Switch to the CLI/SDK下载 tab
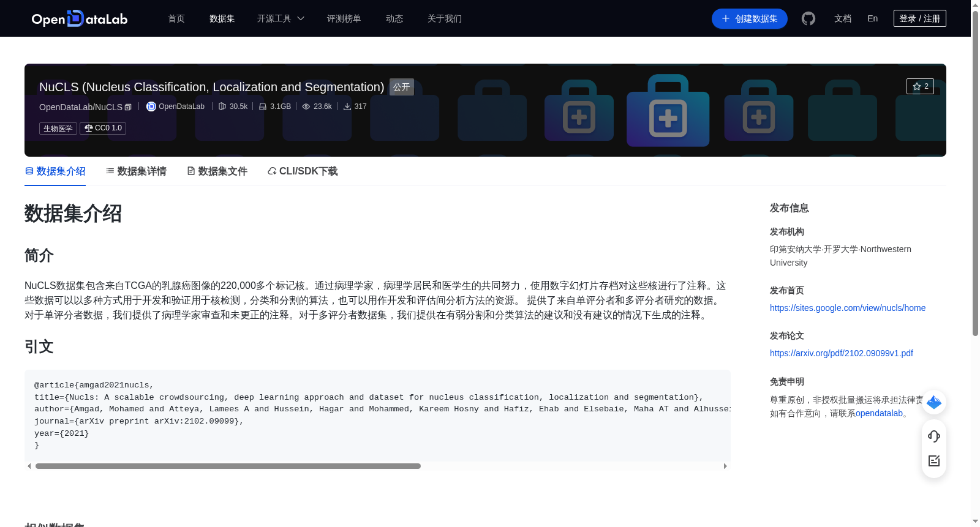The width and height of the screenshot is (980, 527). pos(303,171)
